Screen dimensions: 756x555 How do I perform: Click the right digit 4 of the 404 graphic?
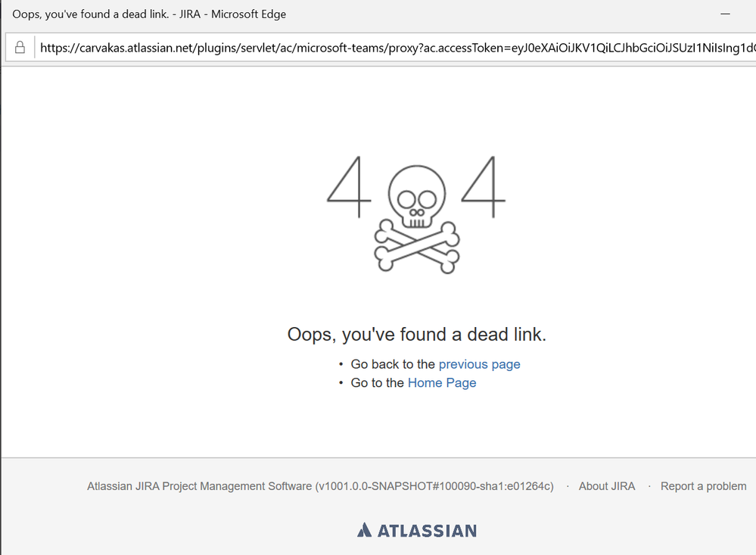pos(484,187)
